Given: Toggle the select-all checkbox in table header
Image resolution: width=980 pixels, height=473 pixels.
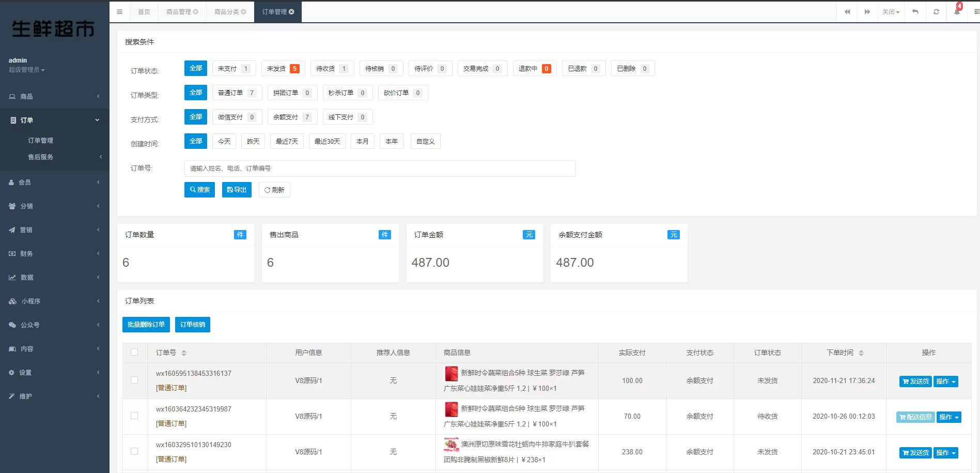Looking at the screenshot, I should [134, 353].
